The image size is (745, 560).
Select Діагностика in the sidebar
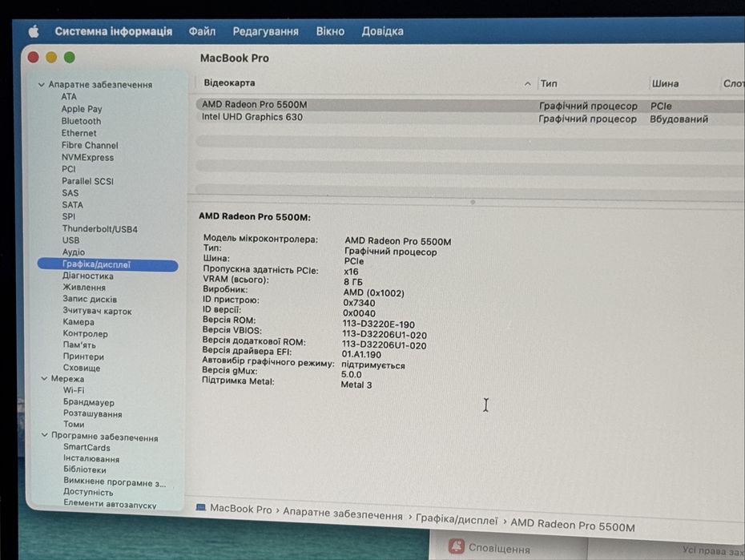[x=88, y=276]
